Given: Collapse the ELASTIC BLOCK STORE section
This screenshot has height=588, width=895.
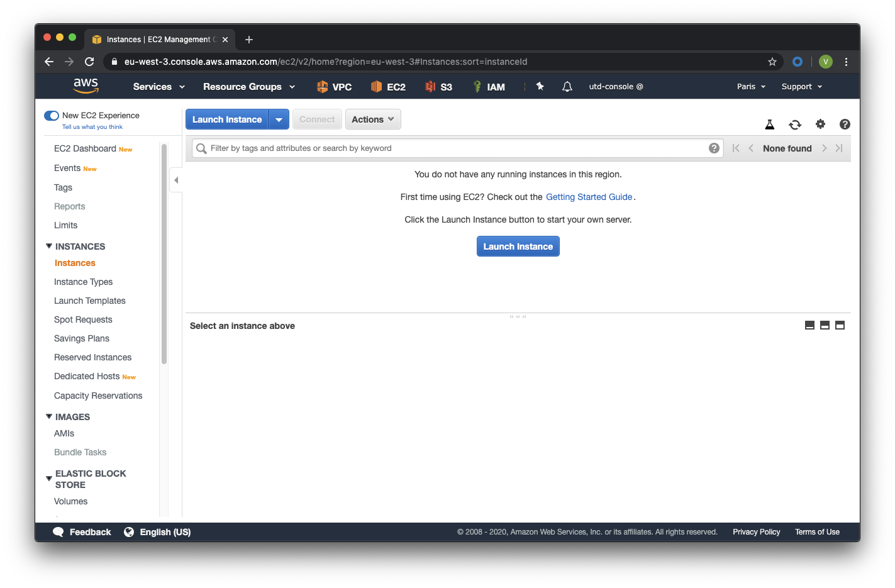Looking at the screenshot, I should click(x=49, y=479).
